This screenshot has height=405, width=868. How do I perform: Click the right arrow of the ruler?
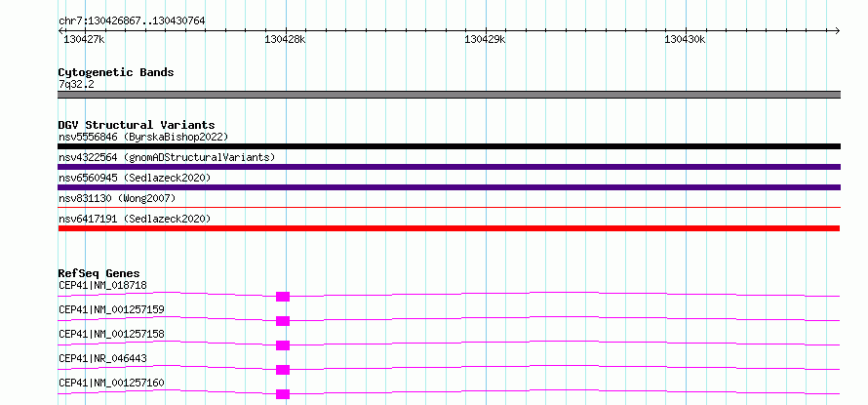click(x=837, y=30)
